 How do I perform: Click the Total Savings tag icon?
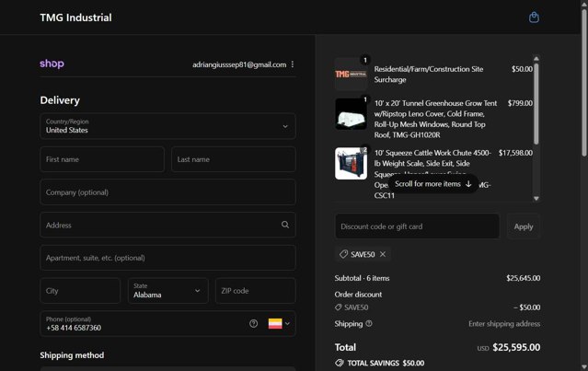[339, 363]
